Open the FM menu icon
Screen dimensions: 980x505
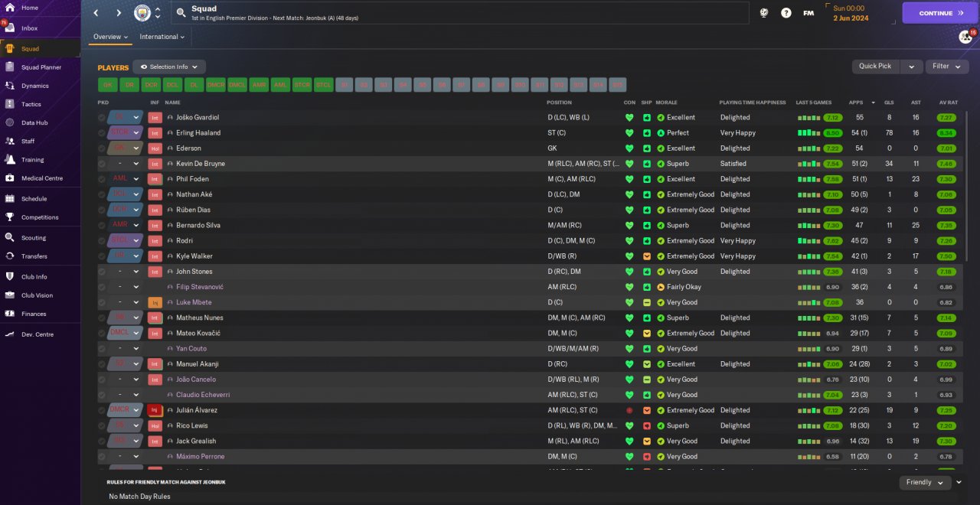[x=808, y=13]
